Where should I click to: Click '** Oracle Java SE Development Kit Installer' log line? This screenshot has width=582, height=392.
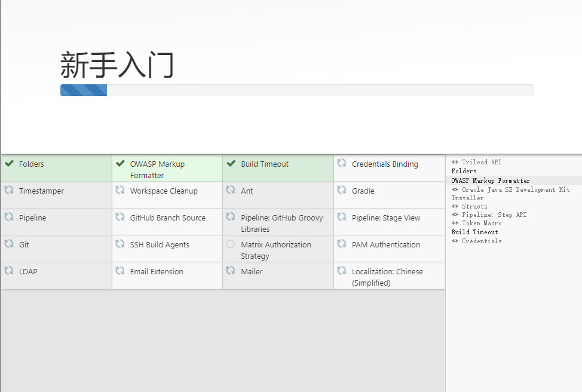coord(511,194)
